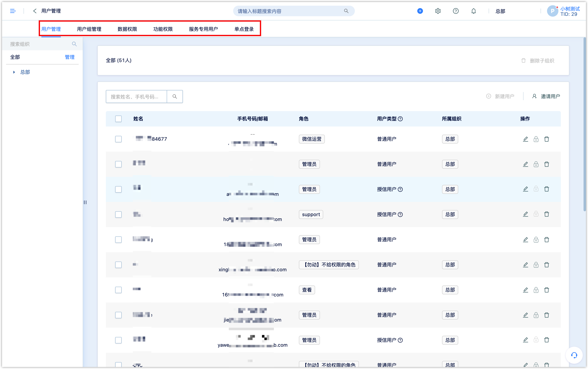588x369 pixels.
Task: Open the help question mark icon
Action: (x=456, y=11)
